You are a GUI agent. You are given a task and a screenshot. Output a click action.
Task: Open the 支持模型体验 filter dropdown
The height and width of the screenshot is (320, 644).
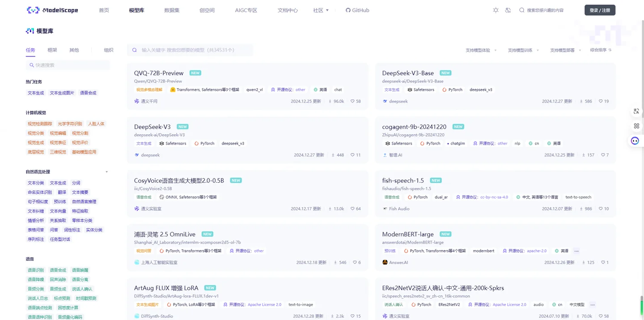point(481,50)
